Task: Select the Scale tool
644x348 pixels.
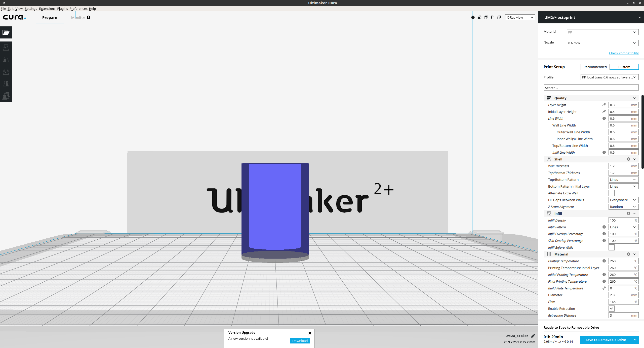Action: [x=6, y=59]
